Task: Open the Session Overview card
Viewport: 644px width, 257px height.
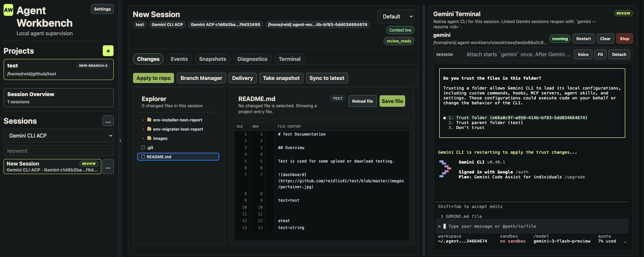Action: [59, 98]
